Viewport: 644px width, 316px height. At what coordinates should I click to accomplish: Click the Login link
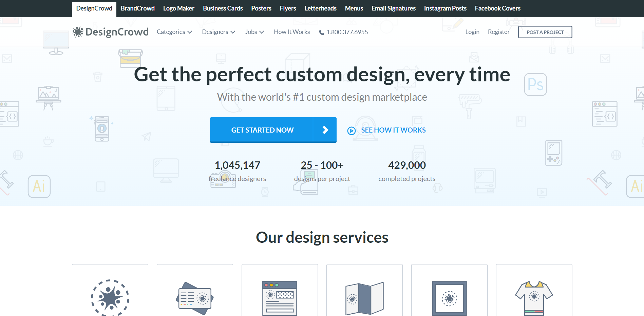tap(472, 32)
